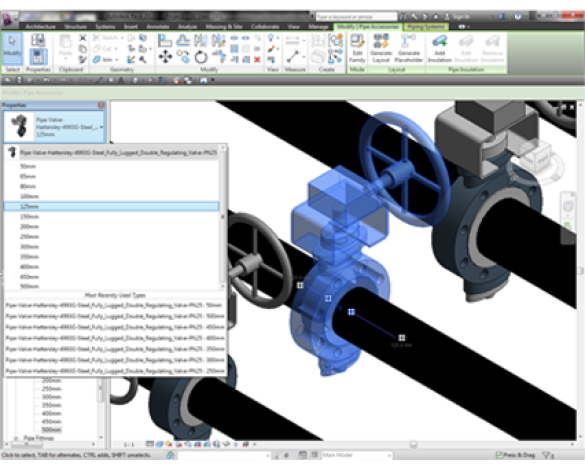Image resolution: width=585 pixels, height=471 pixels.
Task: Switch to the Piping Systems tab
Action: (x=426, y=27)
